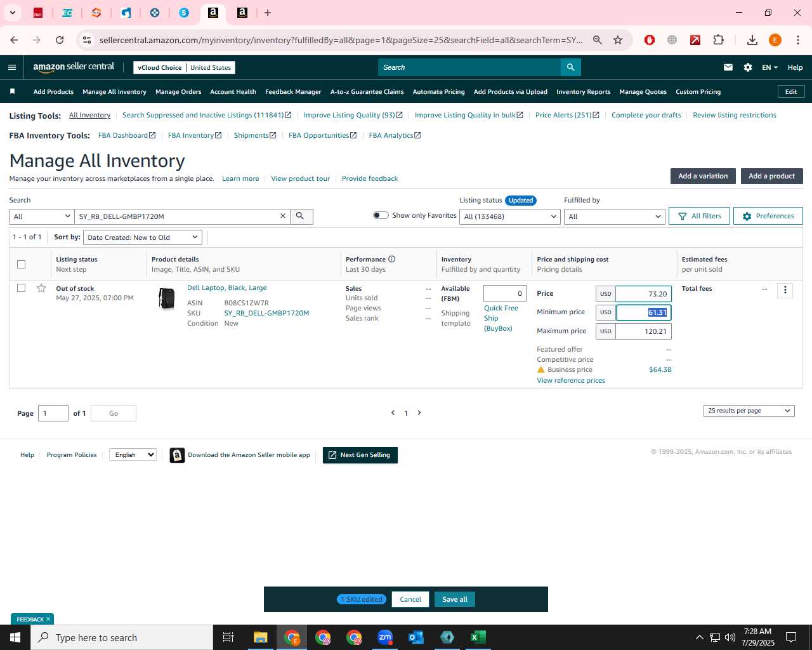
Task: Click the Maximum price field 120.21
Action: click(643, 331)
